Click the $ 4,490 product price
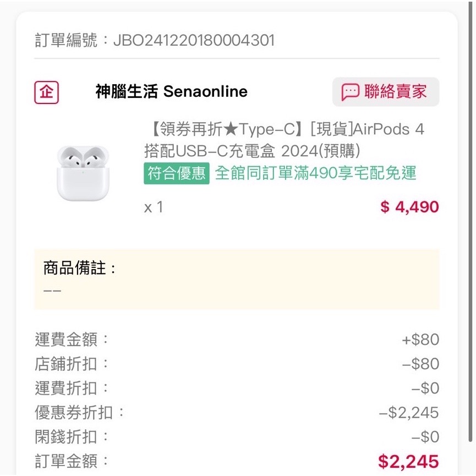 tap(409, 207)
